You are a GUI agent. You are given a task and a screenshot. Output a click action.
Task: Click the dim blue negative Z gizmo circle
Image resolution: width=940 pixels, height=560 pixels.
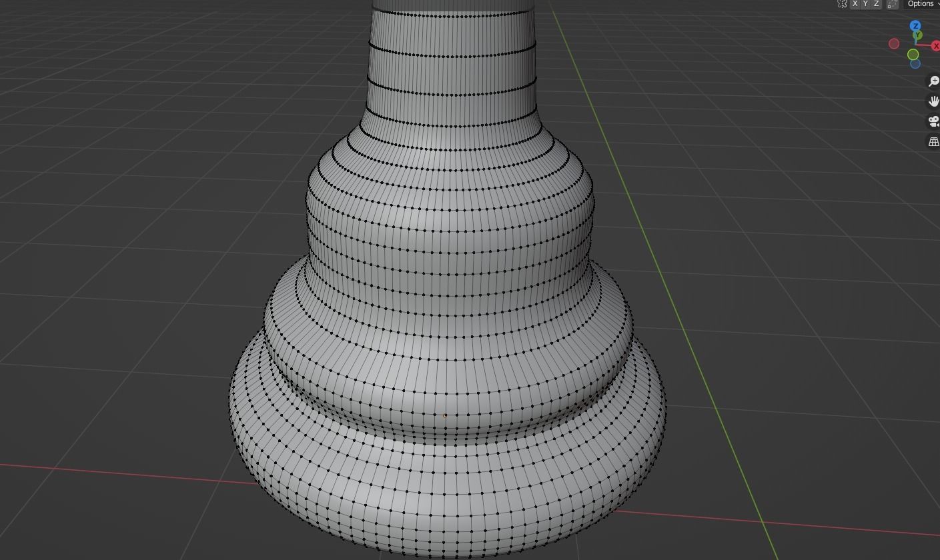(x=915, y=64)
